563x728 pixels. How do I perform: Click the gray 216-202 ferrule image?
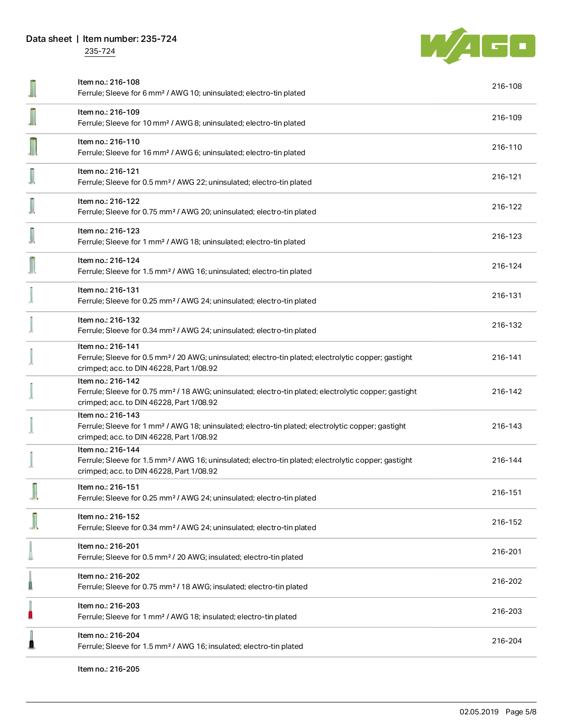pyautogui.click(x=30, y=581)
